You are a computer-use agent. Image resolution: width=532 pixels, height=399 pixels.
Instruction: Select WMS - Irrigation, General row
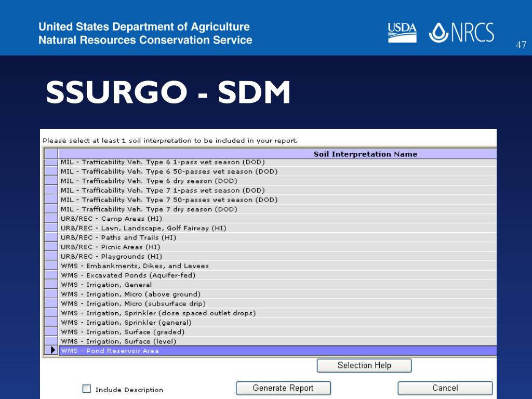(277, 285)
